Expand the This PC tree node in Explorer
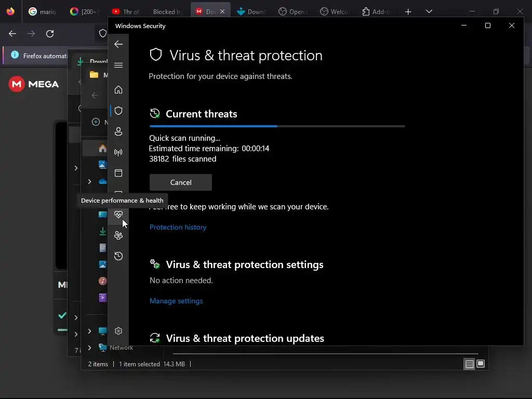This screenshot has width=532, height=399. [89, 331]
